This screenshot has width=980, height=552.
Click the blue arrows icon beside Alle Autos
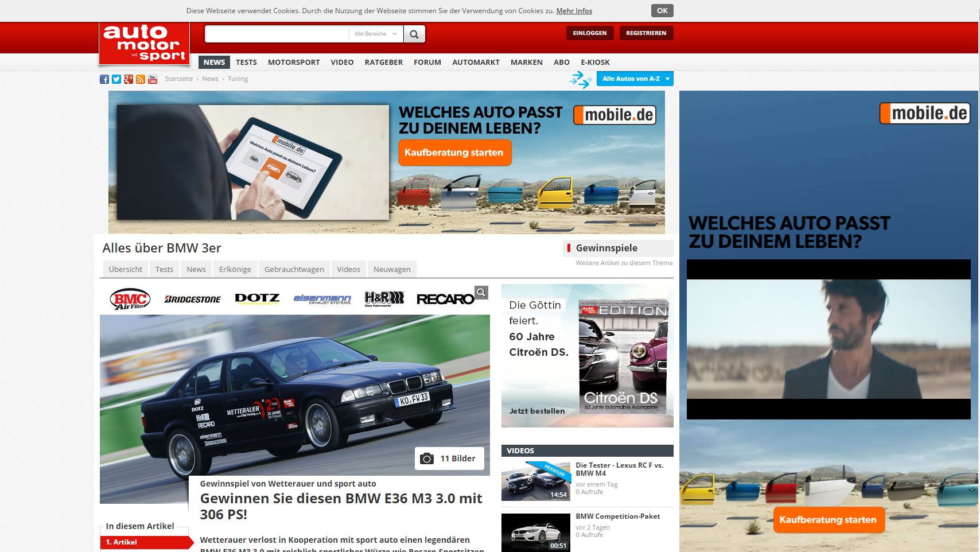(581, 79)
